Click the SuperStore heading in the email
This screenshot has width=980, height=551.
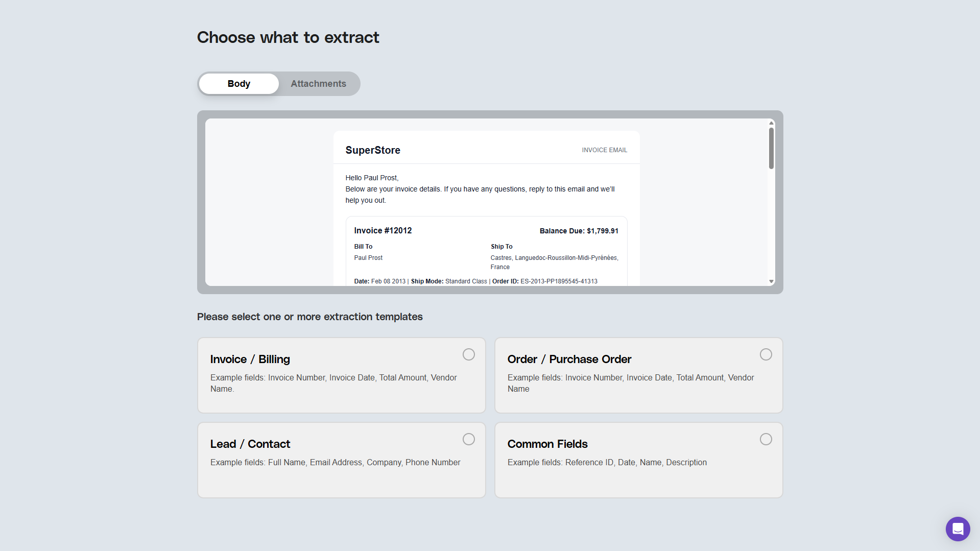tap(372, 150)
